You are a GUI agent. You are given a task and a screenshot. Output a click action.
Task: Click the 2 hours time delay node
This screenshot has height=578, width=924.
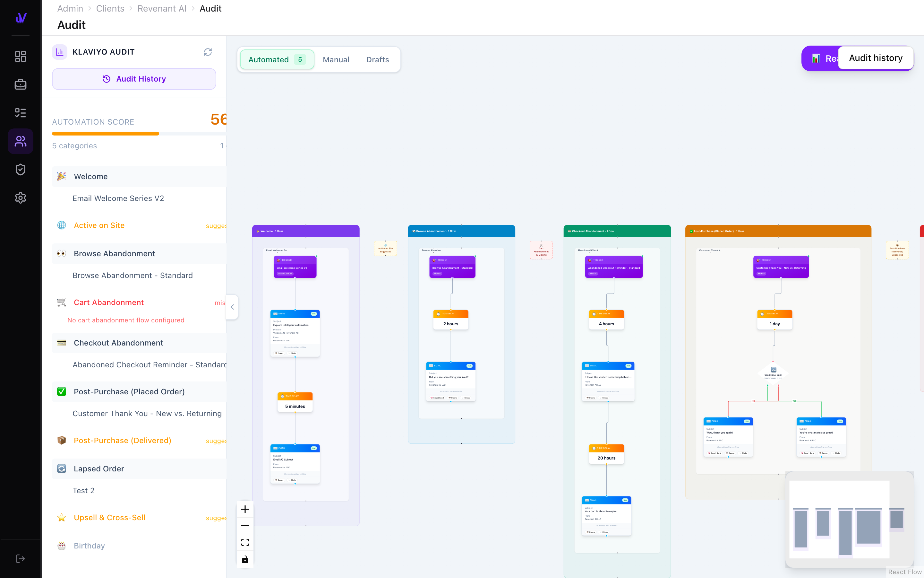[x=450, y=320]
